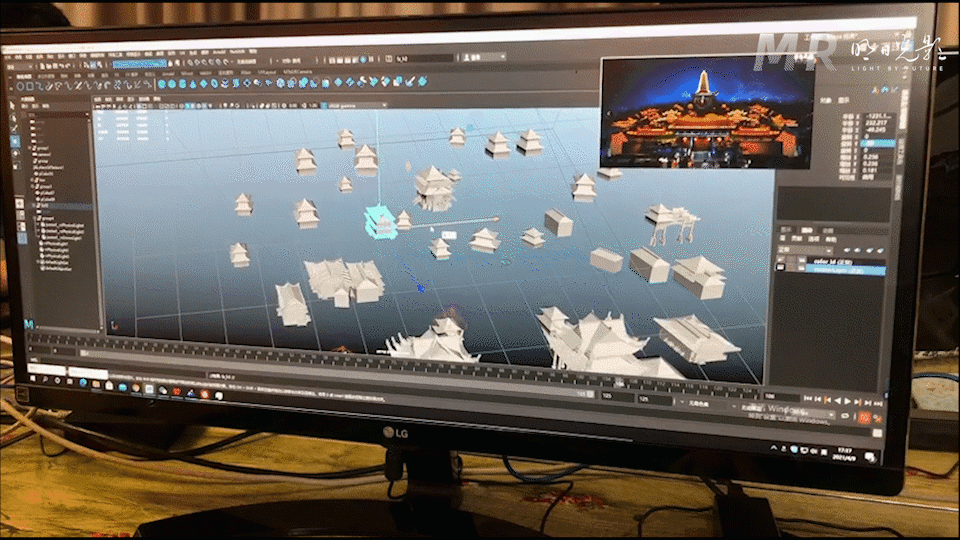The height and width of the screenshot is (540, 960).
Task: Play animation backwards
Action: click(x=838, y=401)
